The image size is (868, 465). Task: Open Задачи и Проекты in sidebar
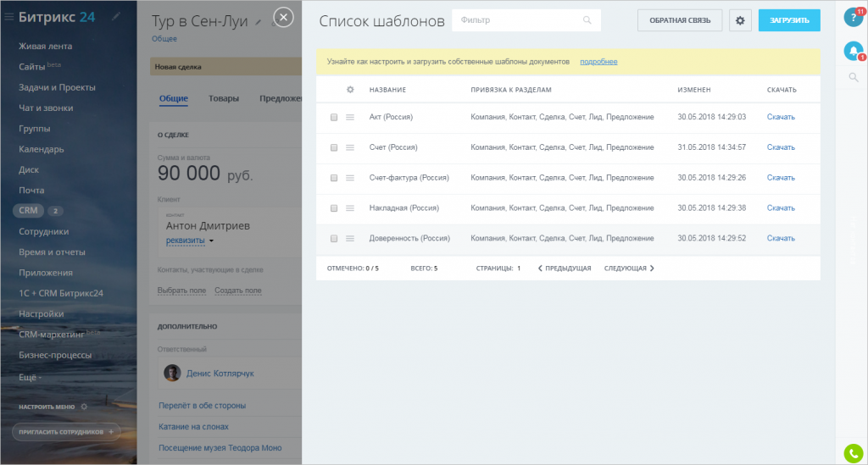pos(57,87)
